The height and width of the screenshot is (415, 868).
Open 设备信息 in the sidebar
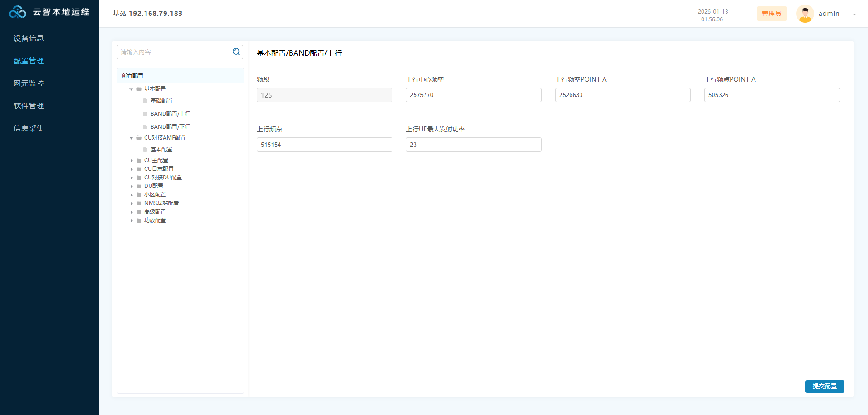29,38
